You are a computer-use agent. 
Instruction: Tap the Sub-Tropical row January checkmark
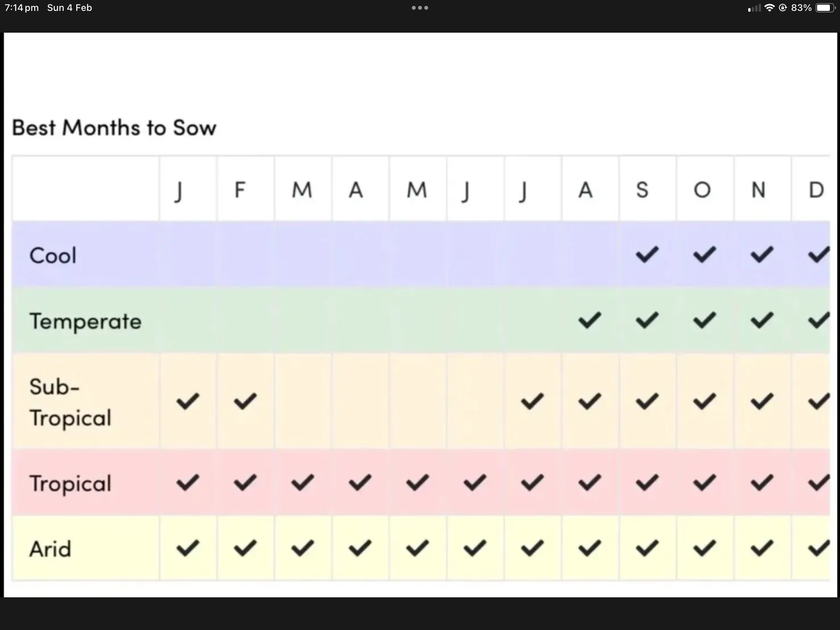[x=188, y=401]
